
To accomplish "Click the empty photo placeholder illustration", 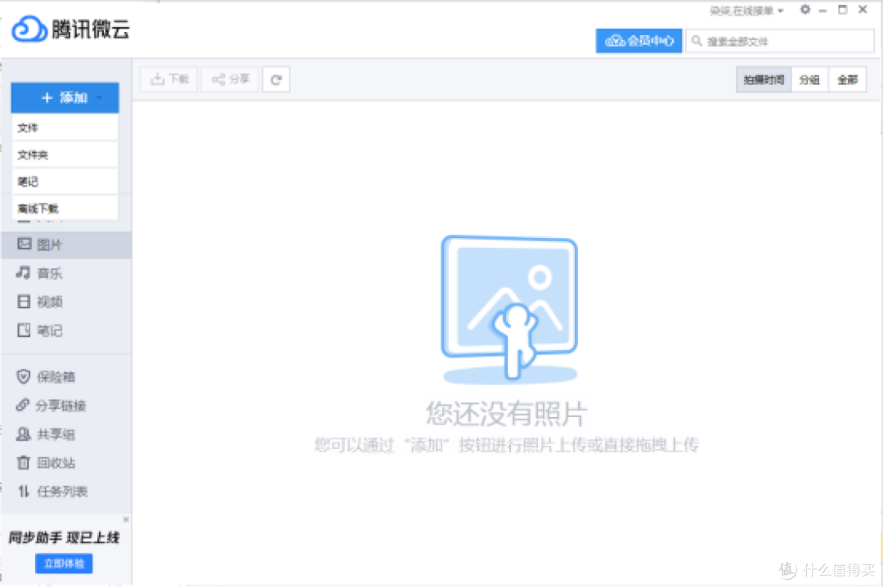I will pos(509,308).
